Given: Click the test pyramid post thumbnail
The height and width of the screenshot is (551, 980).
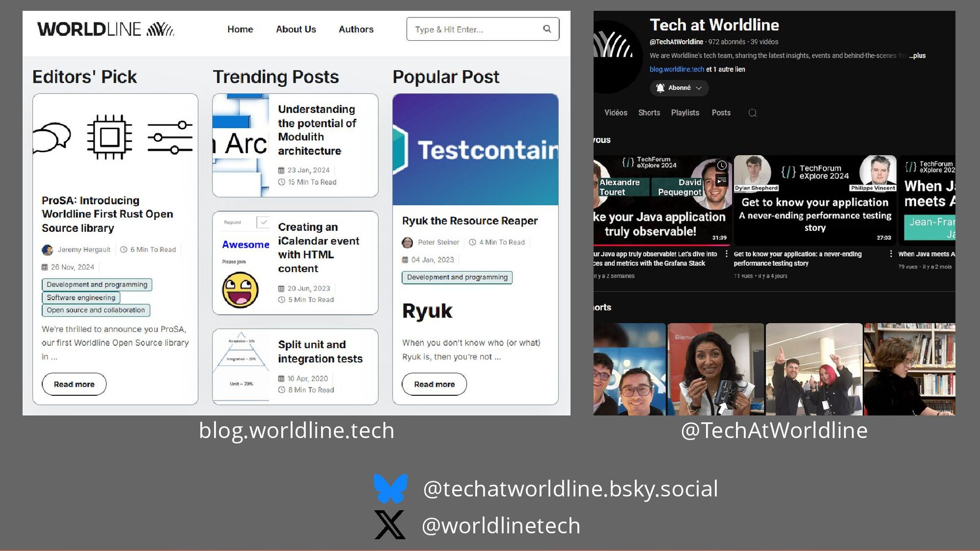Looking at the screenshot, I should (x=240, y=367).
